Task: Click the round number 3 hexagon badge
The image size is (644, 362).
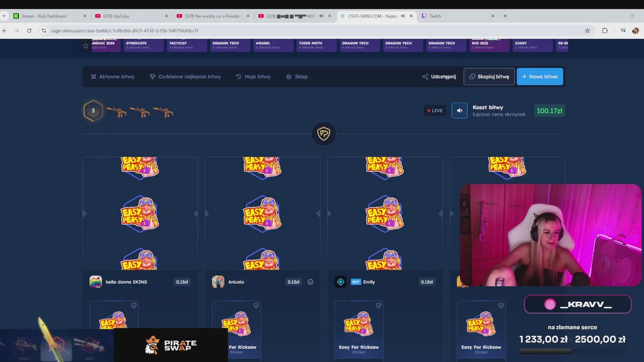Action: [93, 111]
